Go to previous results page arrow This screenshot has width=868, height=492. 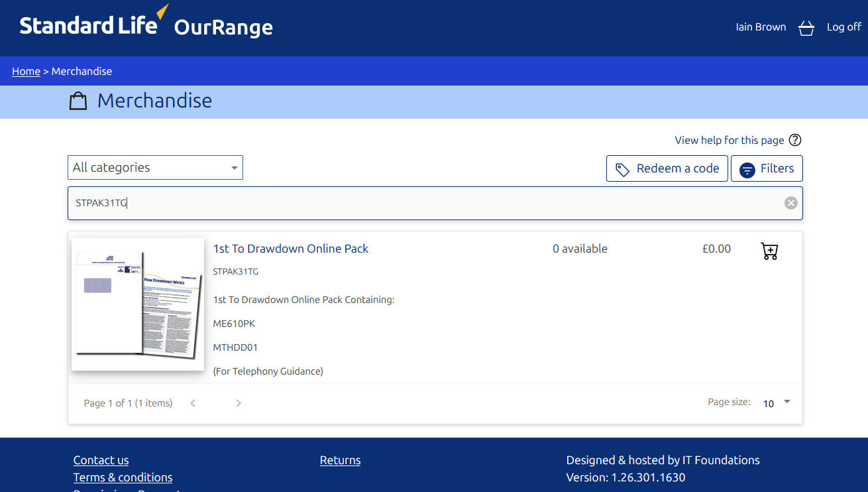tap(193, 403)
